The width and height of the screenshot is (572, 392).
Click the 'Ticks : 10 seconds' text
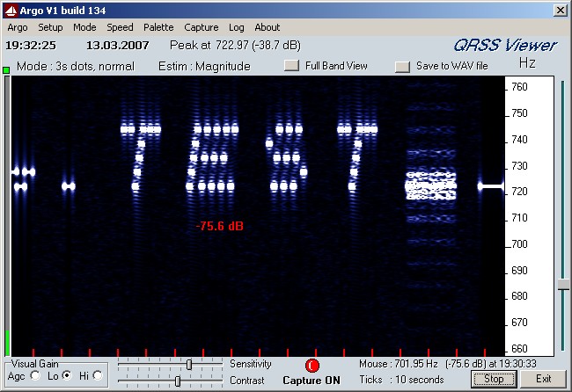(x=401, y=380)
